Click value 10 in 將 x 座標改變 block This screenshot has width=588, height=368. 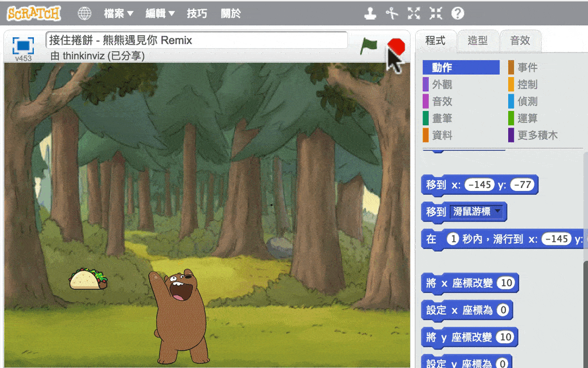click(506, 283)
